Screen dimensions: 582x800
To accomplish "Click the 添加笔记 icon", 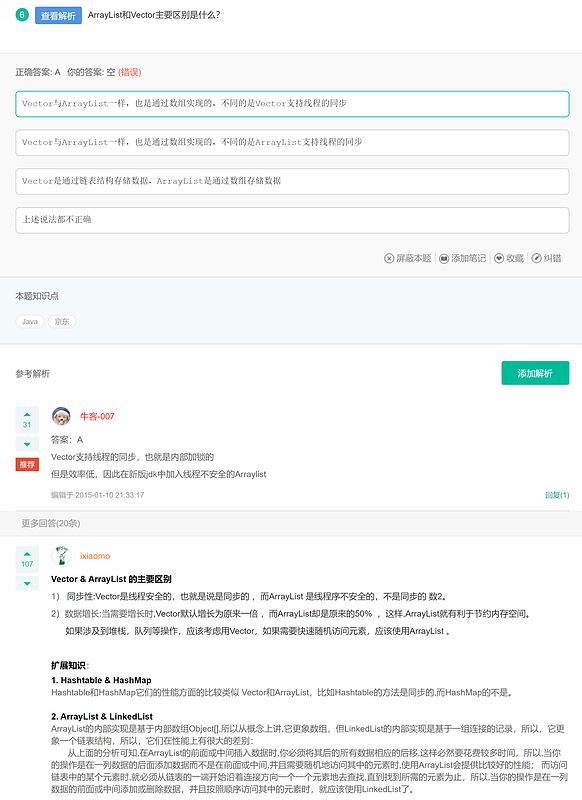I will (444, 258).
